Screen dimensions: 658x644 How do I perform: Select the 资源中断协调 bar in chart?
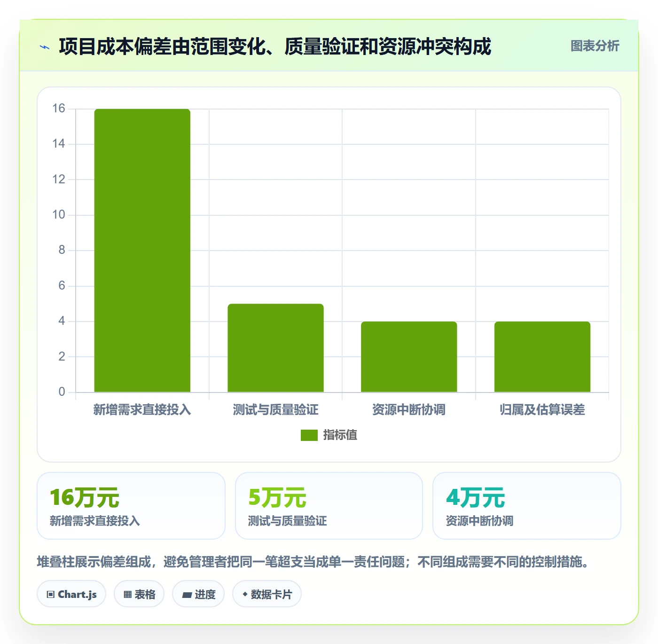pos(409,357)
